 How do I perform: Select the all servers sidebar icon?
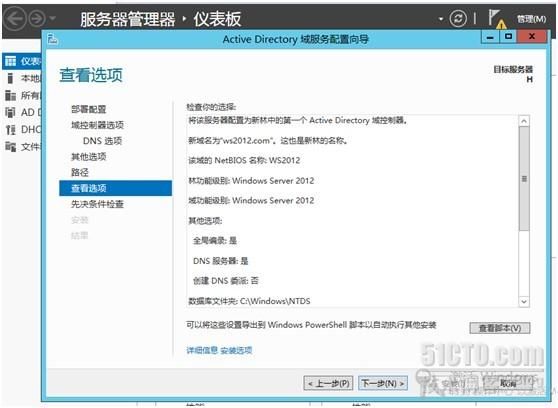10,95
